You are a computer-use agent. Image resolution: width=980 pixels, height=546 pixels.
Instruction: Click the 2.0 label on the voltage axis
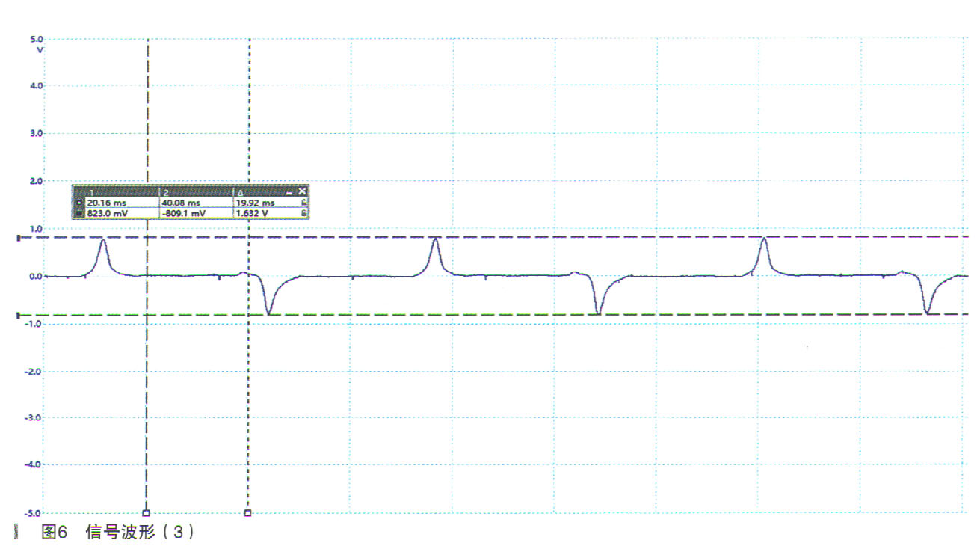(37, 181)
